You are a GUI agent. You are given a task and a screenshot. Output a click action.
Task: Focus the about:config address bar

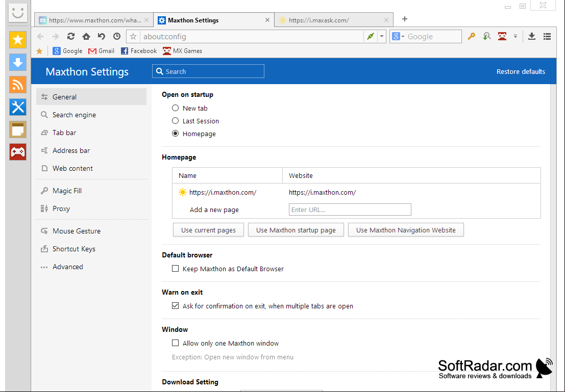click(x=252, y=36)
